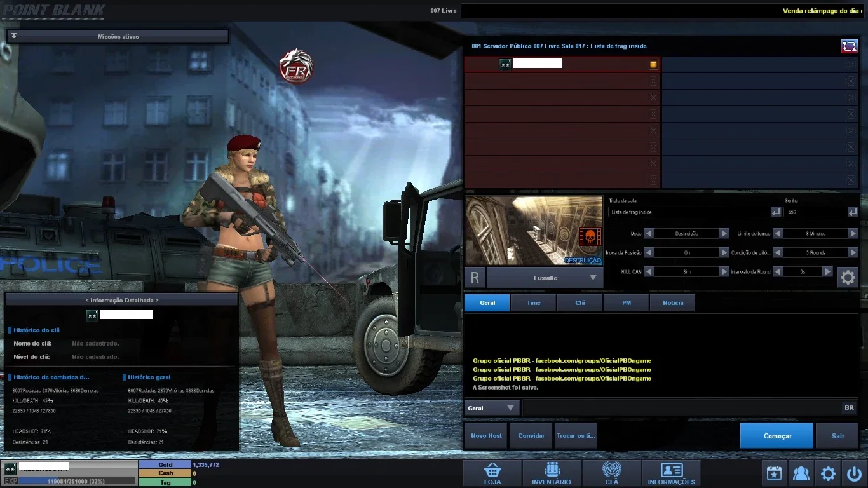This screenshot has height=488, width=868.
Task: Open the INFORMAÇÕES profile screen
Action: pos(671,473)
